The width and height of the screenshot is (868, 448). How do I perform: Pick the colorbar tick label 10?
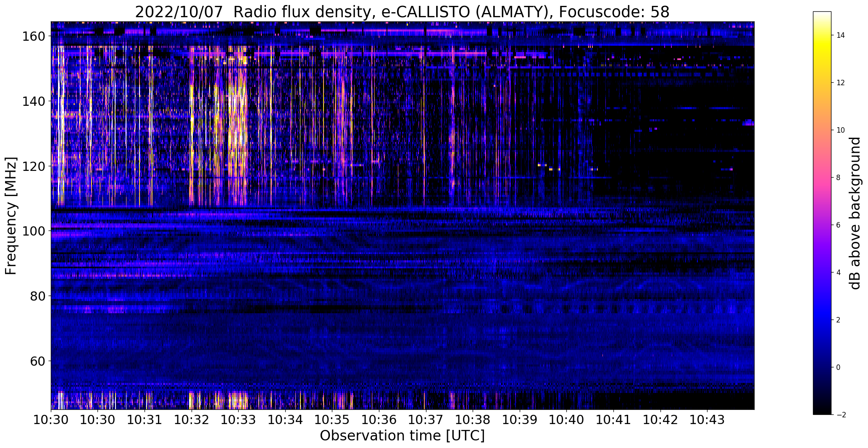click(x=841, y=130)
